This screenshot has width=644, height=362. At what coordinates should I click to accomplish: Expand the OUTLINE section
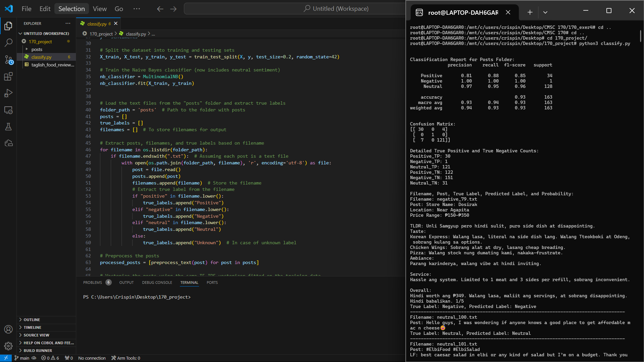coord(32,320)
